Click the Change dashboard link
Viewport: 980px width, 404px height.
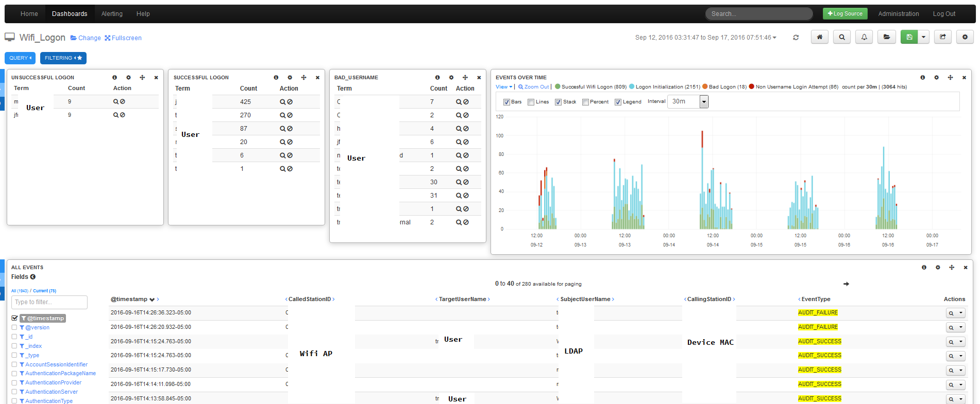(x=86, y=38)
